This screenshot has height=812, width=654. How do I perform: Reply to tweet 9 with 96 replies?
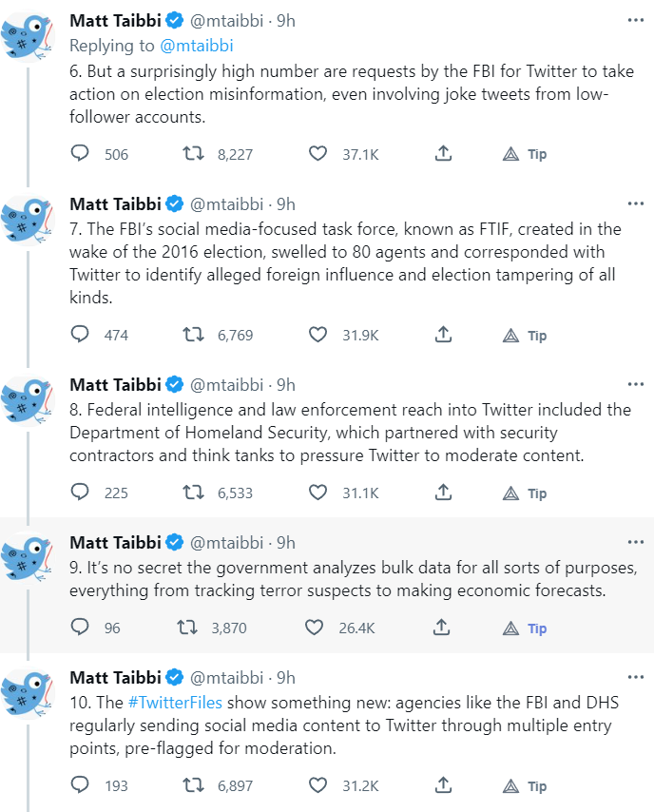pos(81,628)
